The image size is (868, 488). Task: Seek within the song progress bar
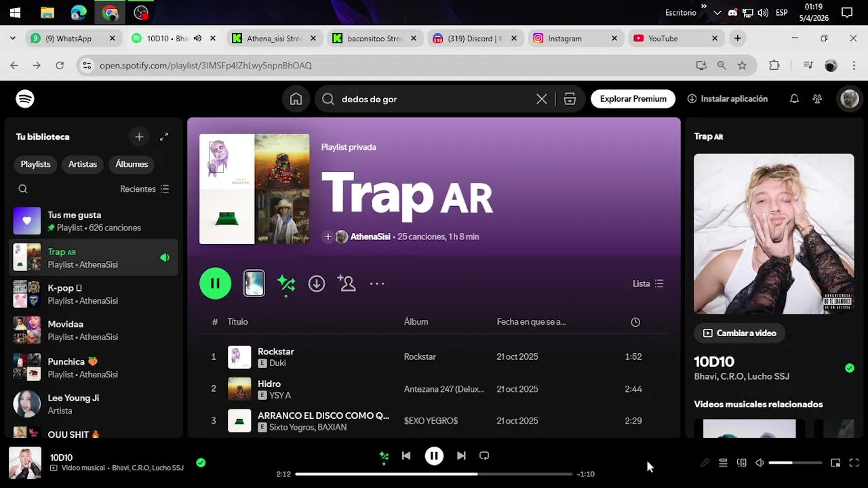(434, 474)
